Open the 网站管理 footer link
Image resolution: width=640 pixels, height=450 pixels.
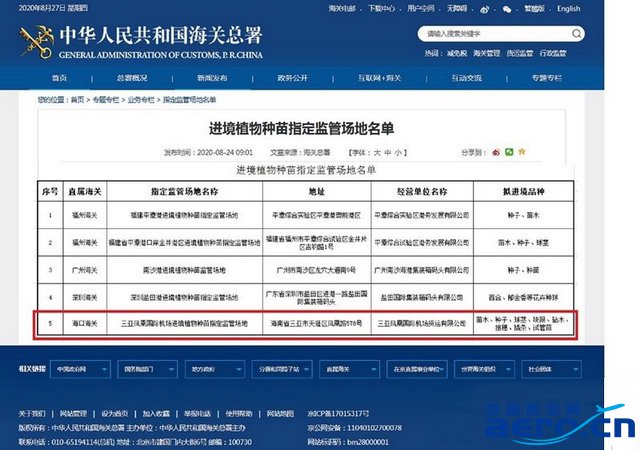(x=73, y=414)
